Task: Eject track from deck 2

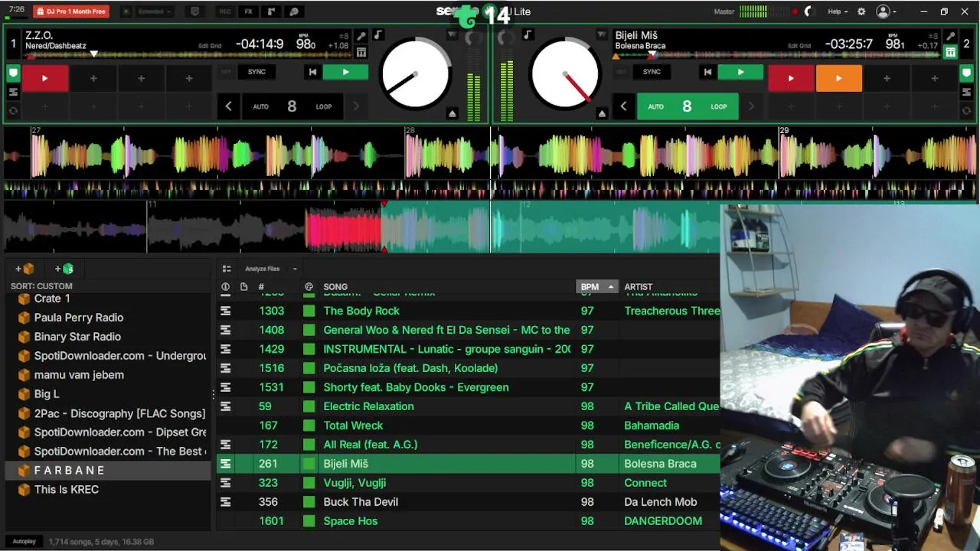Action: [x=602, y=113]
